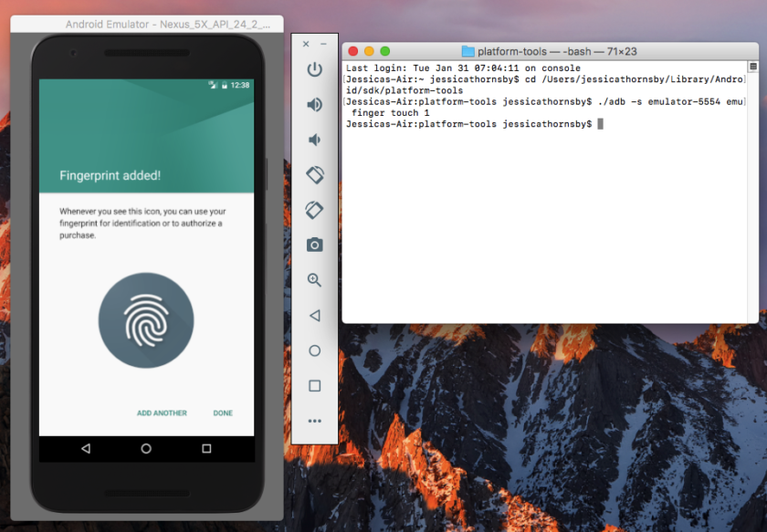This screenshot has width=767, height=532.
Task: Tap the Recents square on the device navigation bar
Action: pyautogui.click(x=205, y=448)
